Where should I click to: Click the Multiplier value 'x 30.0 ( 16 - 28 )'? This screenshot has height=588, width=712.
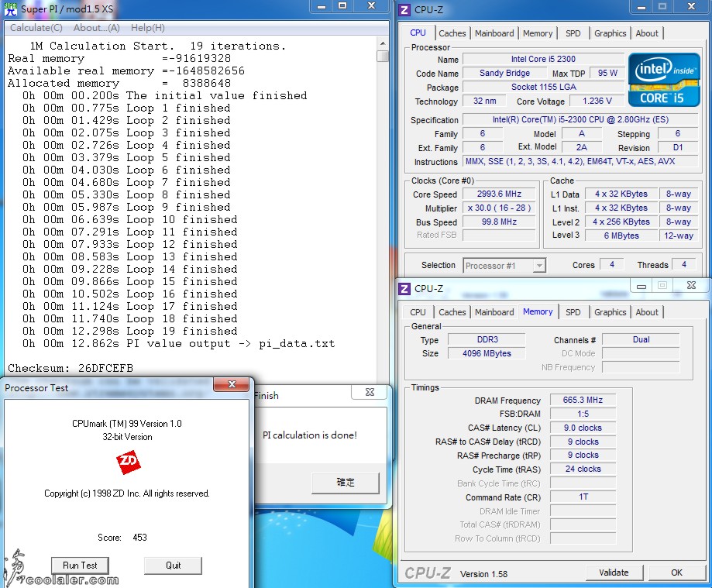499,208
